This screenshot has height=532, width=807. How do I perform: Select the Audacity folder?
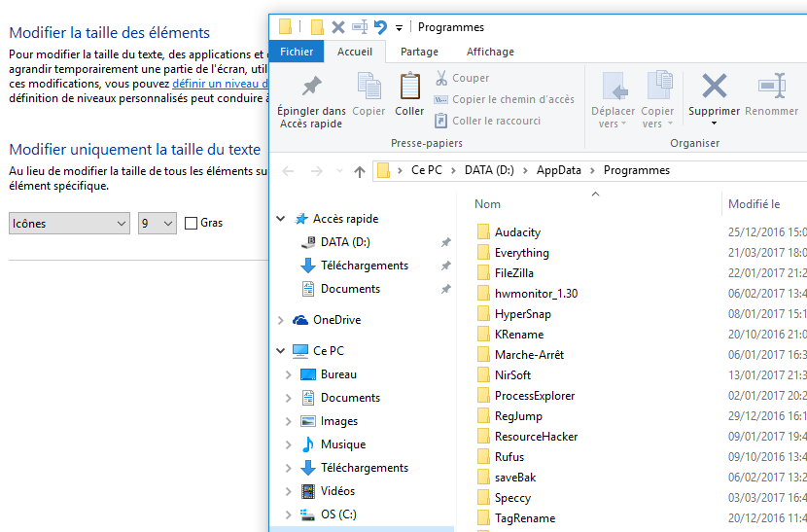(x=517, y=232)
